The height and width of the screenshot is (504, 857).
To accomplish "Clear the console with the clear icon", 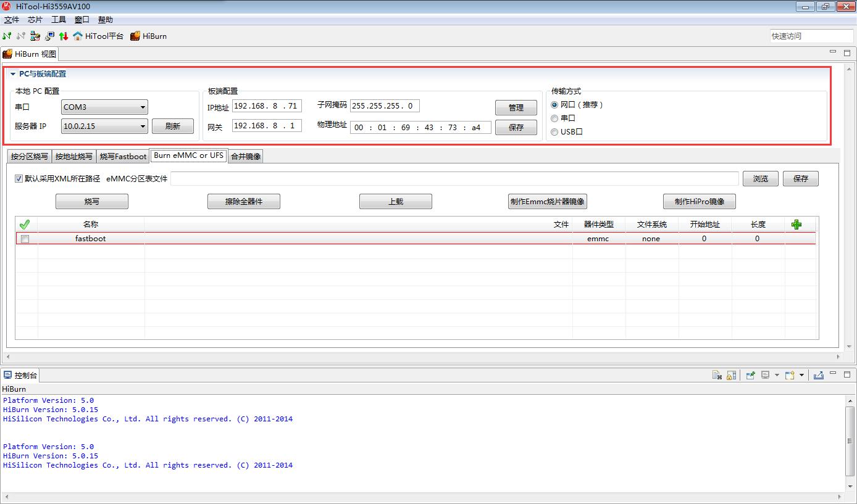I will (x=717, y=375).
